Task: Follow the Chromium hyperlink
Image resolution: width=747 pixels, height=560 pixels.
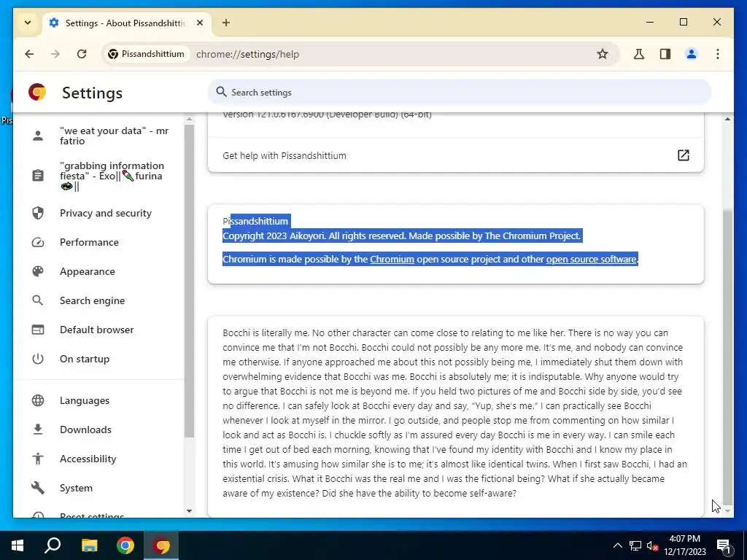Action: click(x=392, y=259)
